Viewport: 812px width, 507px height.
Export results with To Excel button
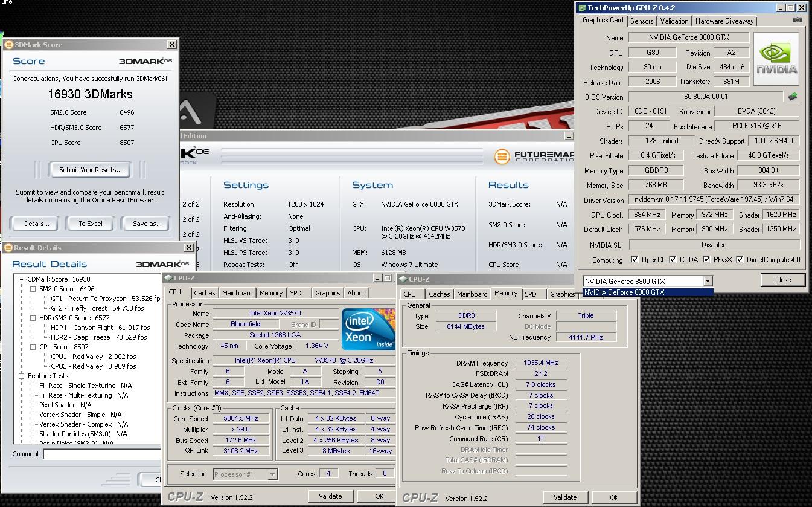(x=91, y=224)
